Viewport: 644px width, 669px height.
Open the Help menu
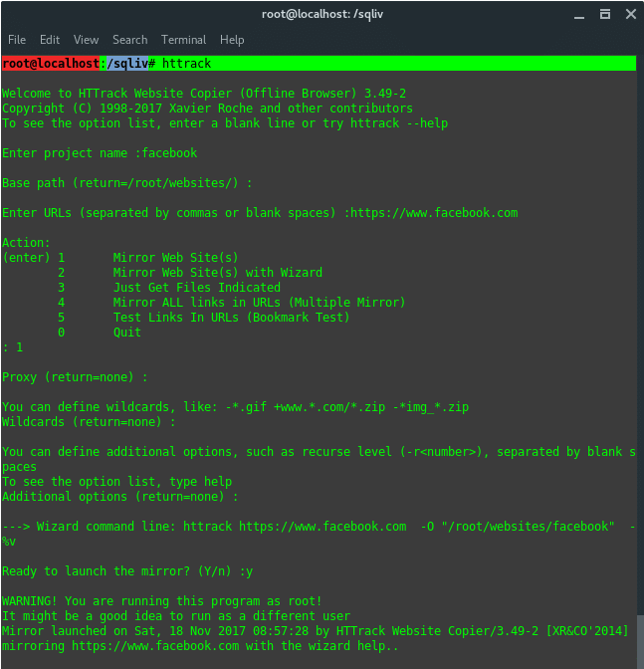coord(232,40)
